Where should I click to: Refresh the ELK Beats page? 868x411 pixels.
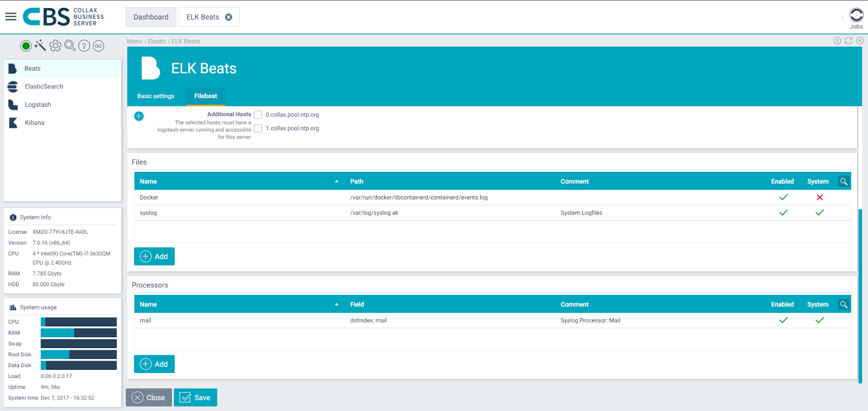point(848,41)
